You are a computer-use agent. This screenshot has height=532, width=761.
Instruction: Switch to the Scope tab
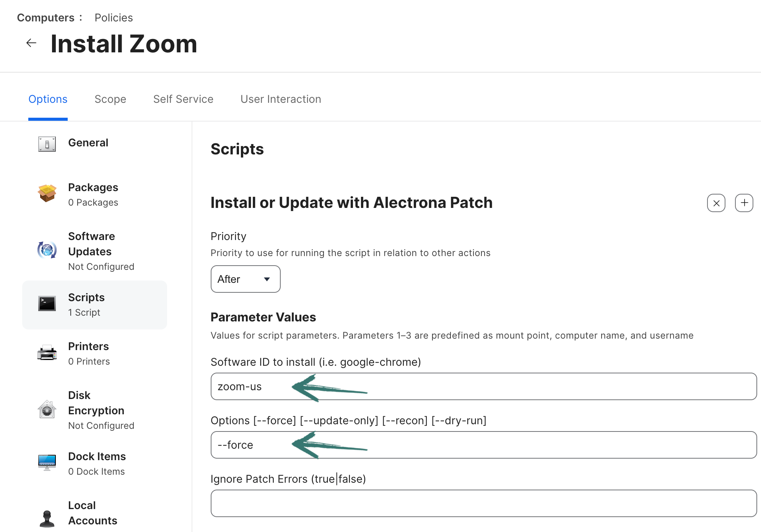click(110, 99)
